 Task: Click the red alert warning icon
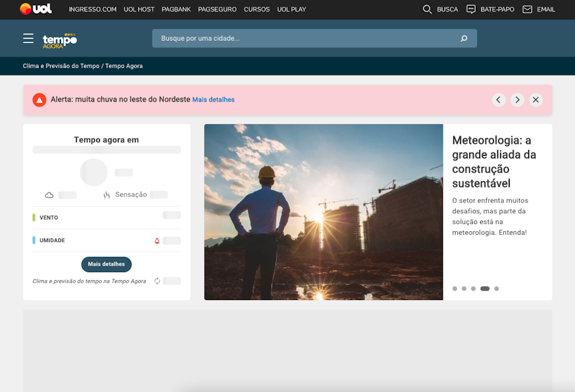[40, 100]
